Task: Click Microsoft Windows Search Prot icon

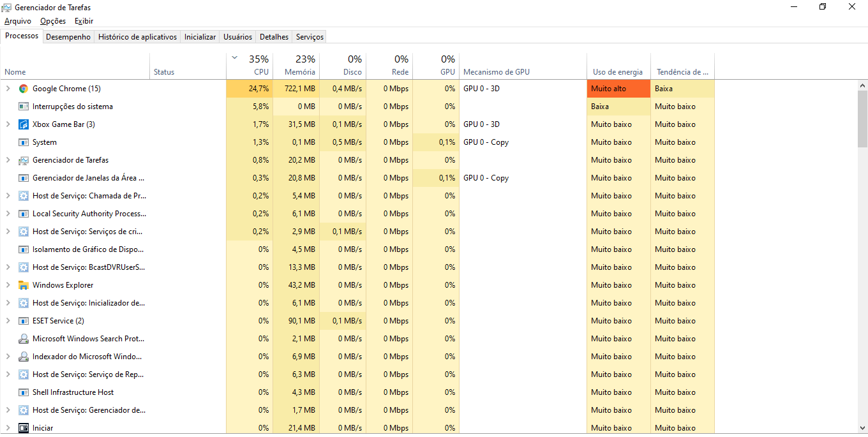Action: tap(24, 339)
